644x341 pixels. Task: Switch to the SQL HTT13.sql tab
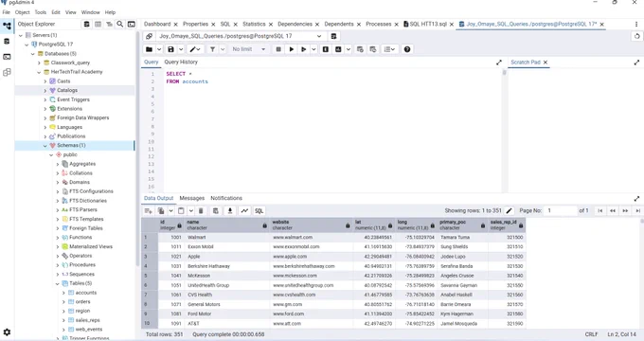pos(427,25)
